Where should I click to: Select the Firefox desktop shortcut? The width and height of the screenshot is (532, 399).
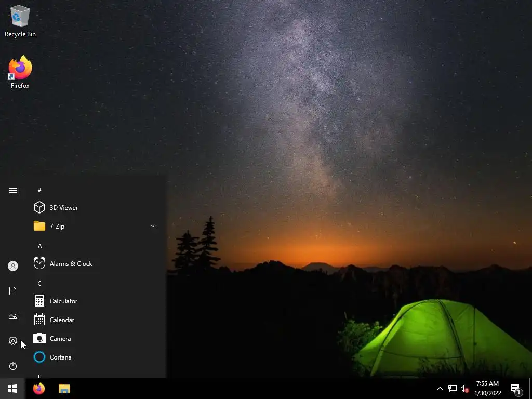pos(20,72)
